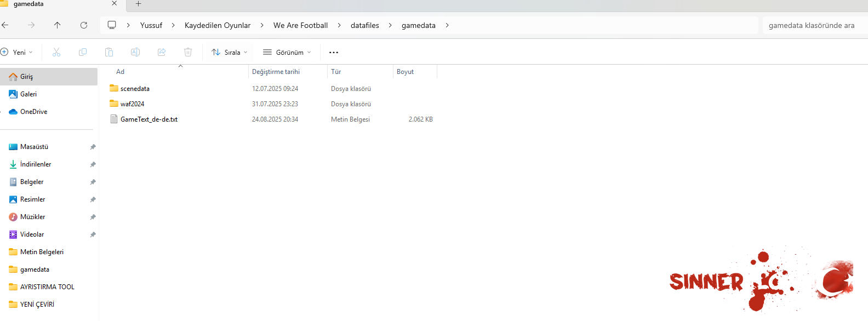This screenshot has width=868, height=321.
Task: Open AYRISTIRMA TOOL folder in sidebar
Action: tap(47, 286)
